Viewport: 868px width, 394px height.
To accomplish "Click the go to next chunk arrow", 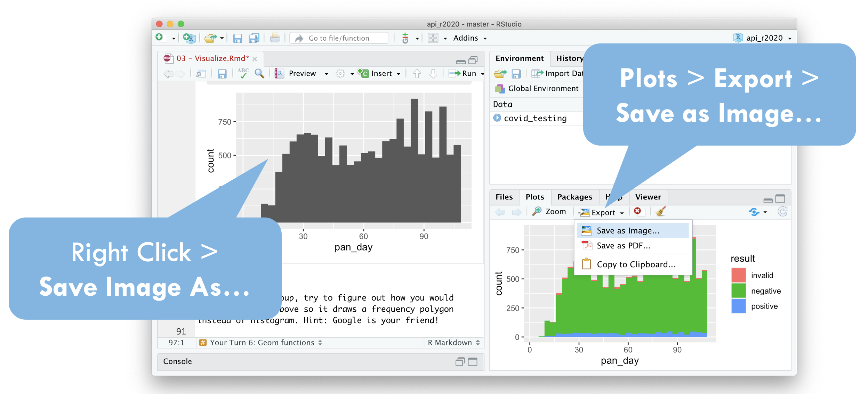I will (433, 73).
